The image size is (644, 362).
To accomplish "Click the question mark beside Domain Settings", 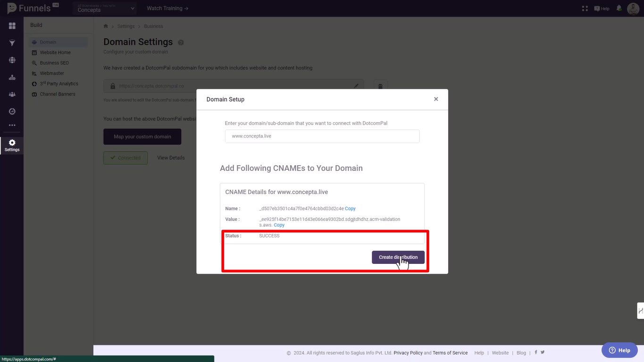I will (181, 42).
